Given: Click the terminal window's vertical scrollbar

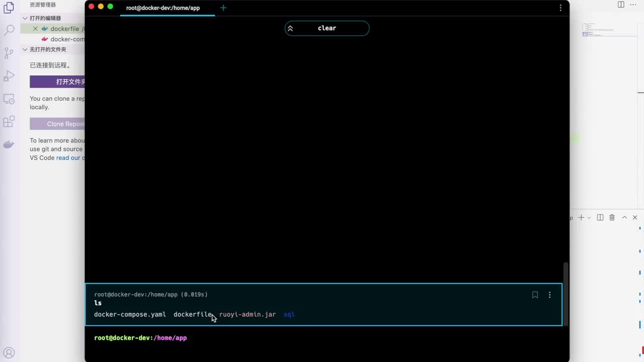Looking at the screenshot, I should point(566,294).
